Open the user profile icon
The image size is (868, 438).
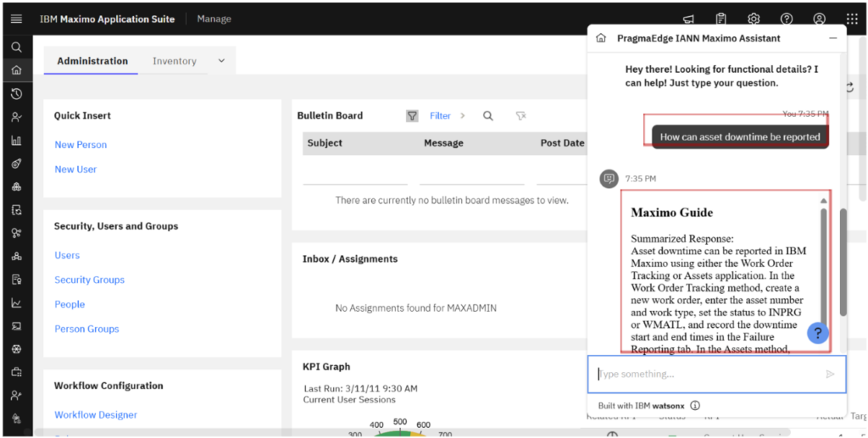coord(820,19)
